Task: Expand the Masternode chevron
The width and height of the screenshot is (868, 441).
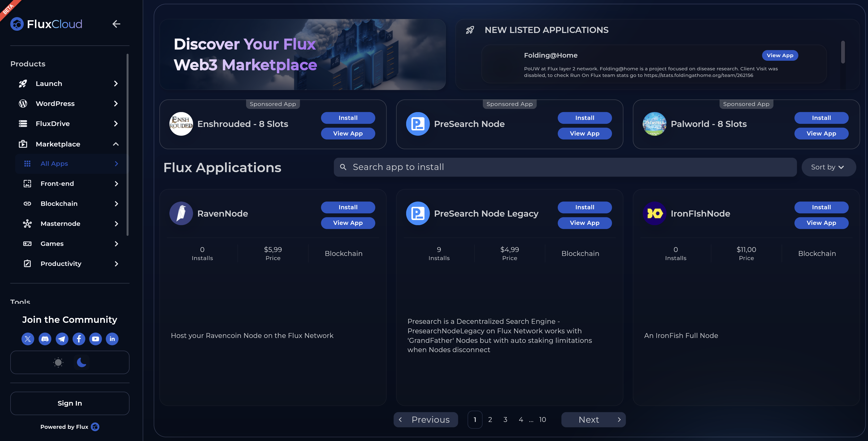Action: click(x=117, y=223)
